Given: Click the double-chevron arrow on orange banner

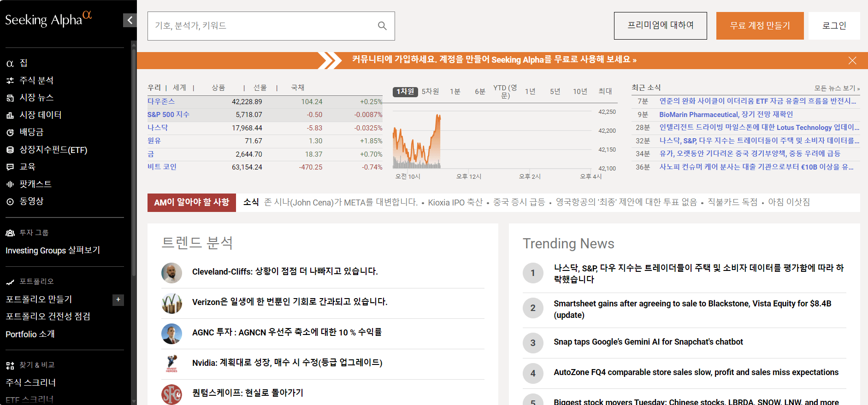Looking at the screenshot, I should pyautogui.click(x=330, y=60).
